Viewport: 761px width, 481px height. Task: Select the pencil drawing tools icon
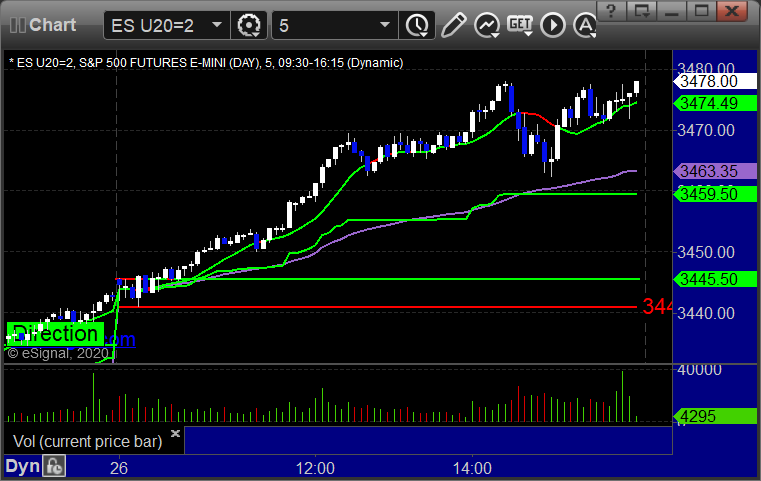point(453,25)
